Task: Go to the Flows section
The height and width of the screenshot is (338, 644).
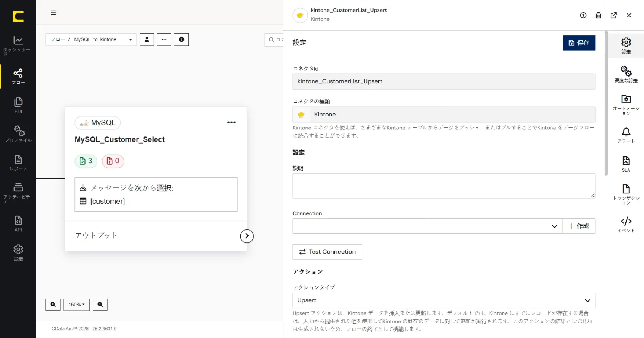Action: click(18, 76)
